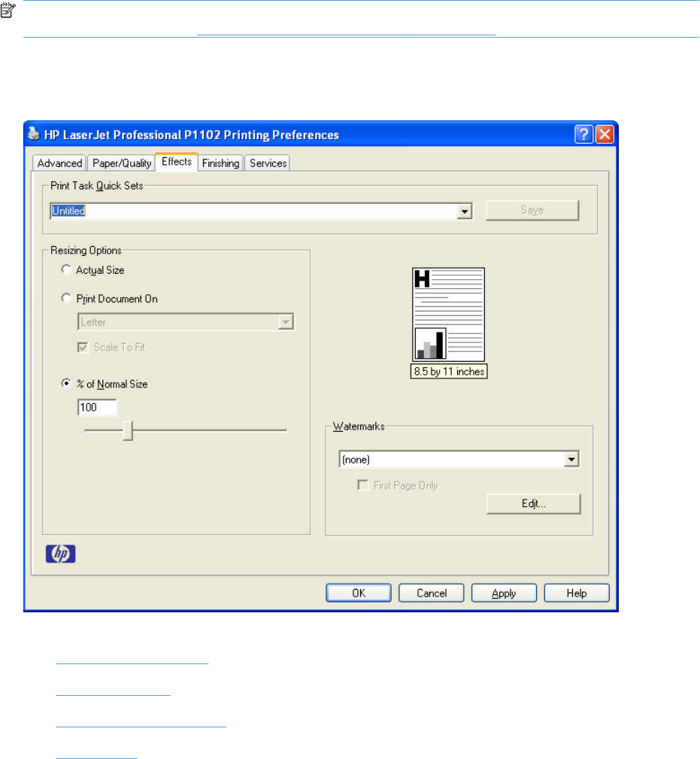The height and width of the screenshot is (759, 700).
Task: Click the page preview thumbnail
Action: click(x=448, y=314)
